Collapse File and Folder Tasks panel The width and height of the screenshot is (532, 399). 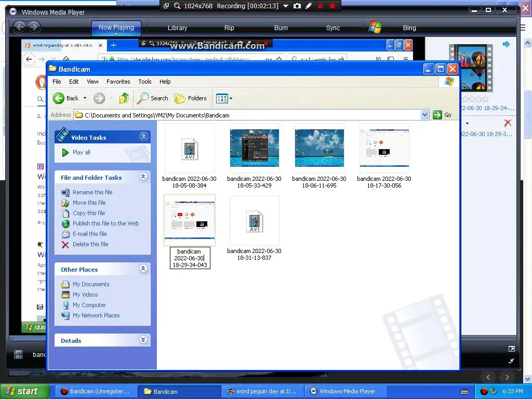click(143, 177)
